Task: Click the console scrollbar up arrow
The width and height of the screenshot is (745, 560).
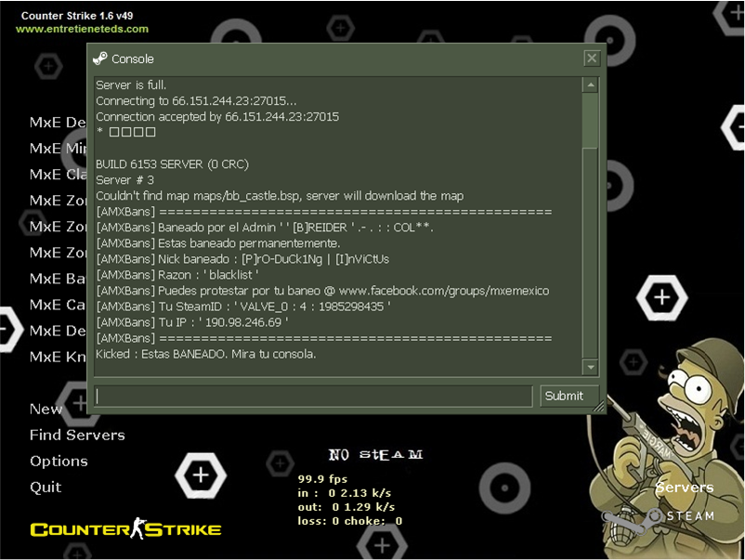Action: (590, 85)
